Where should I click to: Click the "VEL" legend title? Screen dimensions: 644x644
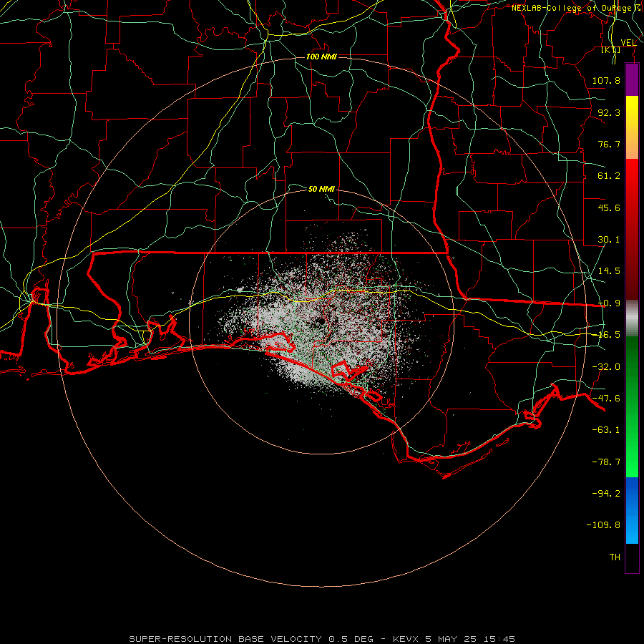pyautogui.click(x=628, y=43)
